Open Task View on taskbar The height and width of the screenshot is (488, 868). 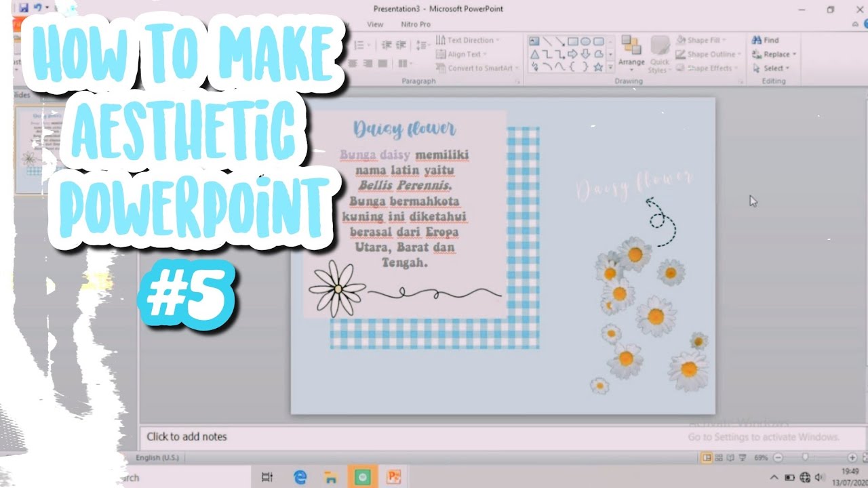click(267, 477)
